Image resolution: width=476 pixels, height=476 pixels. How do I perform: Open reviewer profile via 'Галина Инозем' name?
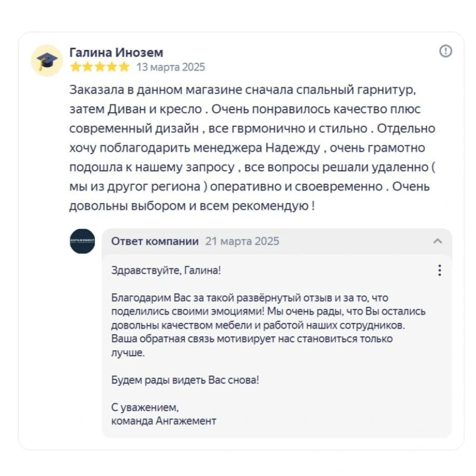(116, 52)
